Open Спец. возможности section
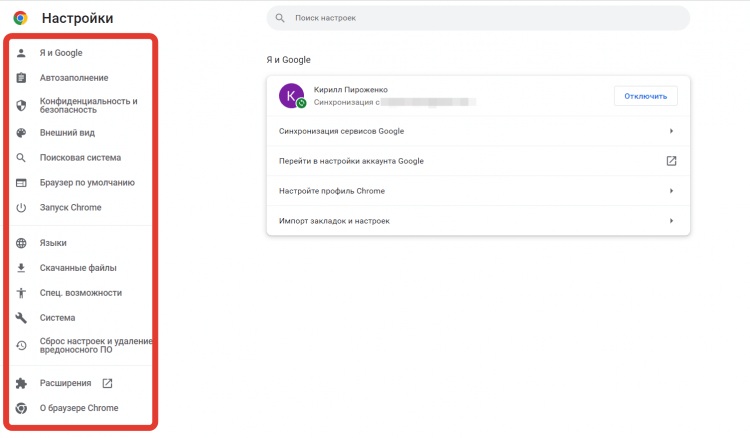Image resolution: width=750 pixels, height=438 pixels. (80, 293)
